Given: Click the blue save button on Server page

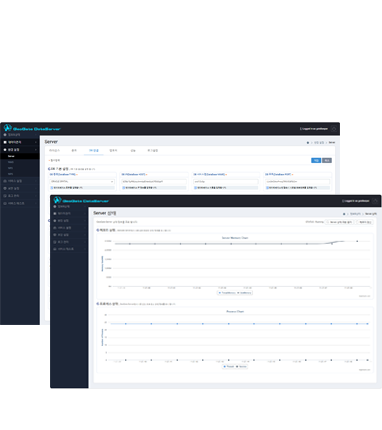Looking at the screenshot, I should [x=316, y=160].
